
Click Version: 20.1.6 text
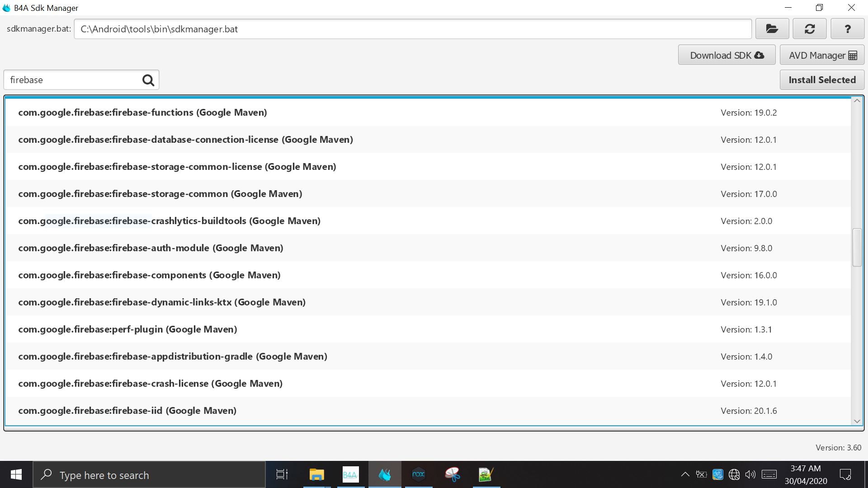tap(749, 411)
